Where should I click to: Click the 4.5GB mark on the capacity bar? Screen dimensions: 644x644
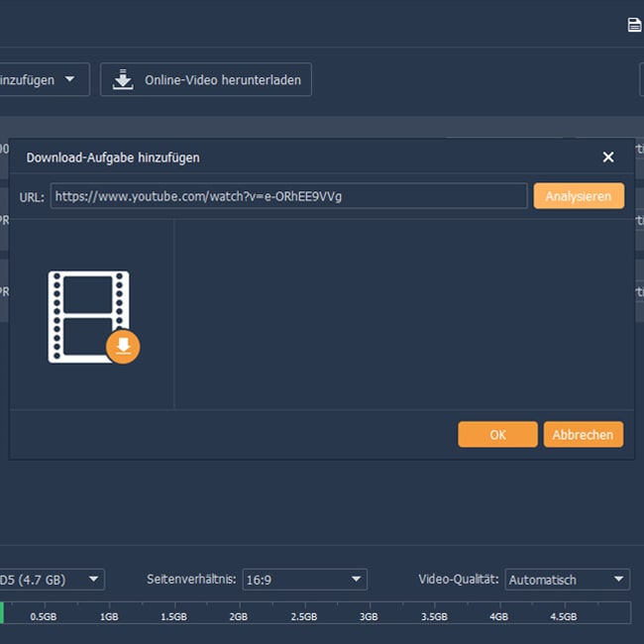click(x=563, y=616)
